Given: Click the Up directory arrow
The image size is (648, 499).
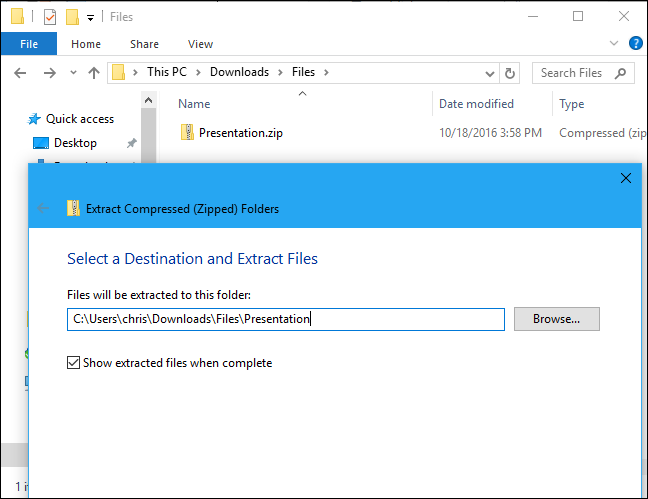Looking at the screenshot, I should [x=94, y=73].
